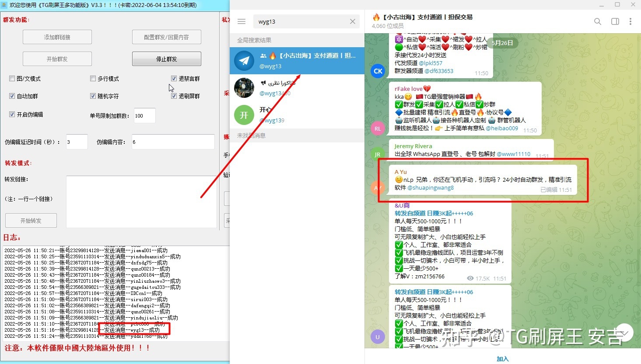The width and height of the screenshot is (641, 364).
Task: Toggle Telegram side panel icon
Action: pyautogui.click(x=615, y=21)
